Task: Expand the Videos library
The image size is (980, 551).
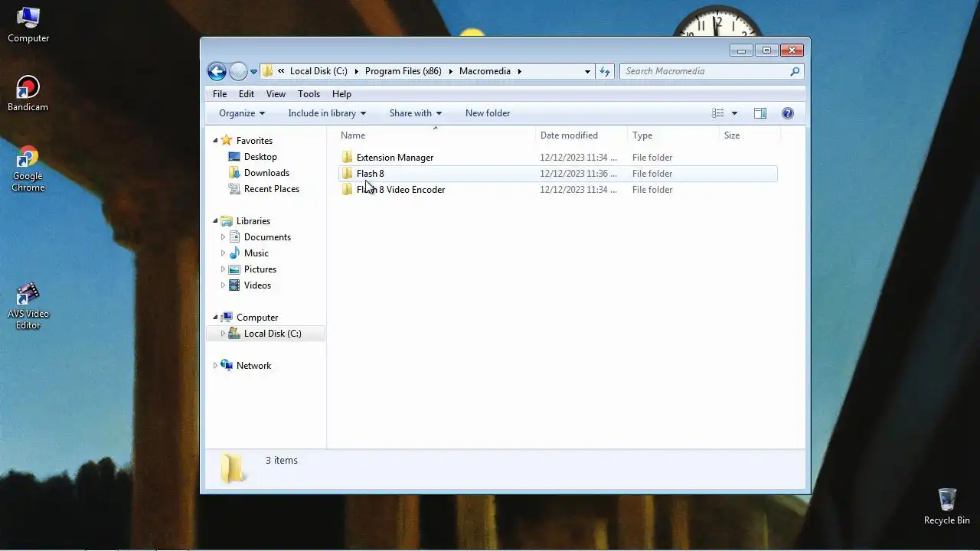Action: 223,285
